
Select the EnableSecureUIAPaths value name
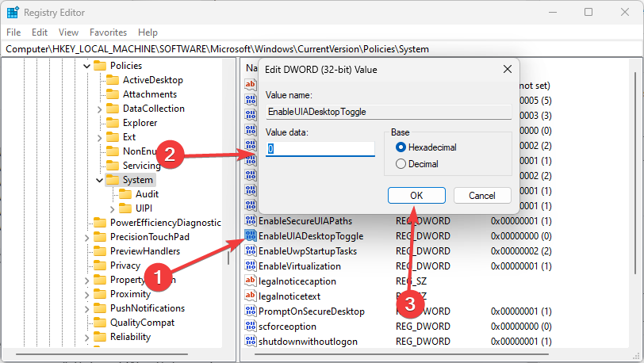click(x=305, y=221)
